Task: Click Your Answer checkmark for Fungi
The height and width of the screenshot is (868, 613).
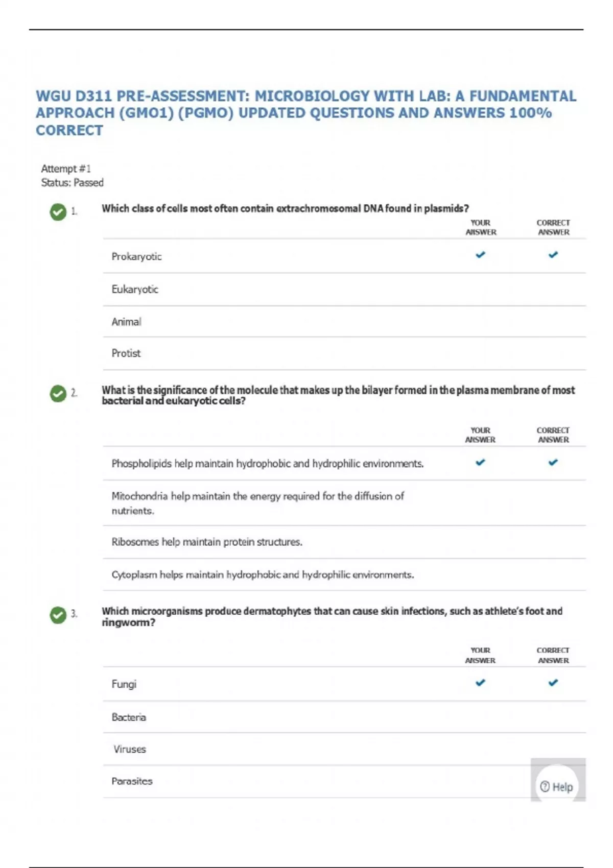Action: (x=480, y=683)
